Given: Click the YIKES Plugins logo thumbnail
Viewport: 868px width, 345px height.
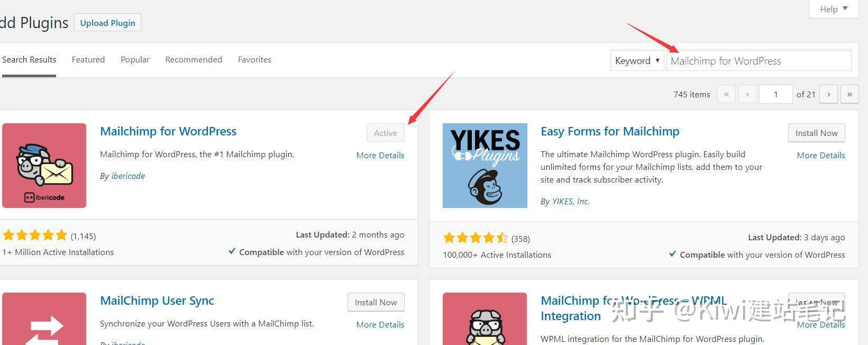Looking at the screenshot, I should click(485, 166).
